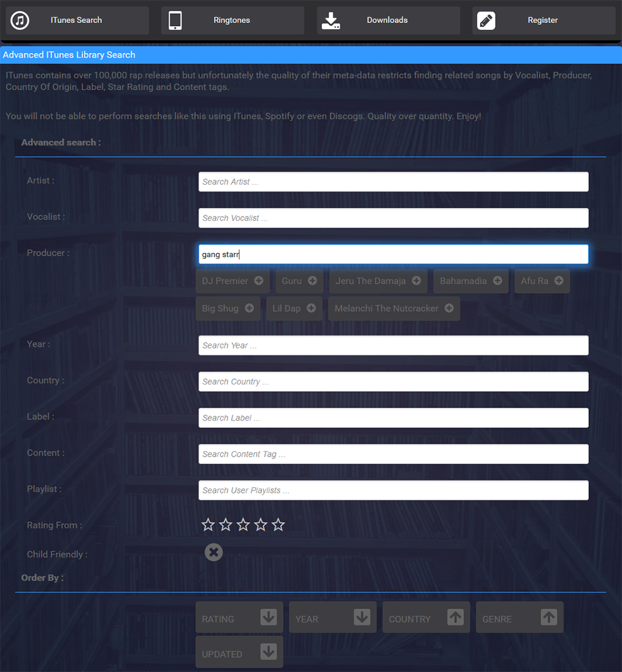The image size is (622, 672).
Task: Toggle YEAR sort direction arrow
Action: (362, 617)
